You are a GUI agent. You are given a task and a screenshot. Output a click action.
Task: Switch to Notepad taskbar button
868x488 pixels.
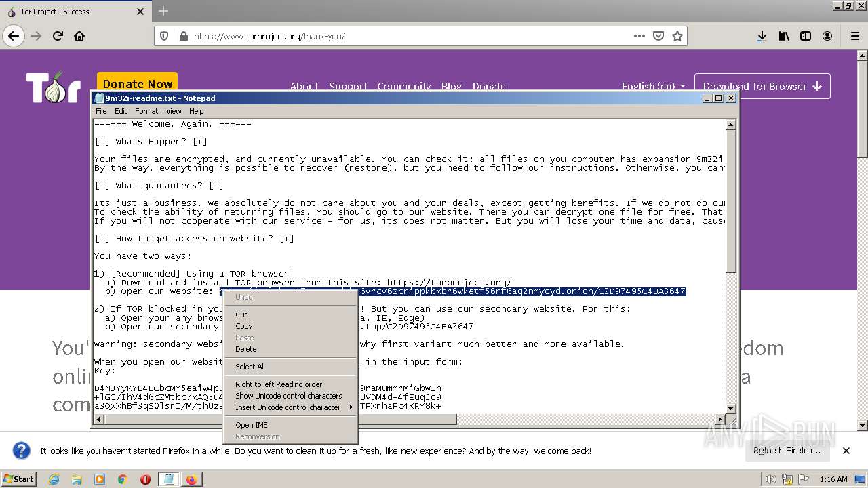coord(169,479)
